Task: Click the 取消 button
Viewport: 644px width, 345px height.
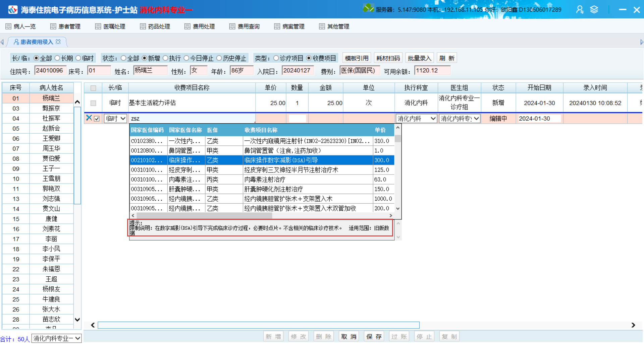Action: 349,337
